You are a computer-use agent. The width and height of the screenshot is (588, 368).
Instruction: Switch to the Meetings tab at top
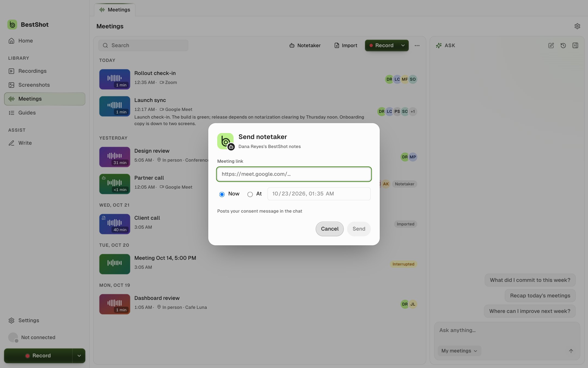(115, 10)
